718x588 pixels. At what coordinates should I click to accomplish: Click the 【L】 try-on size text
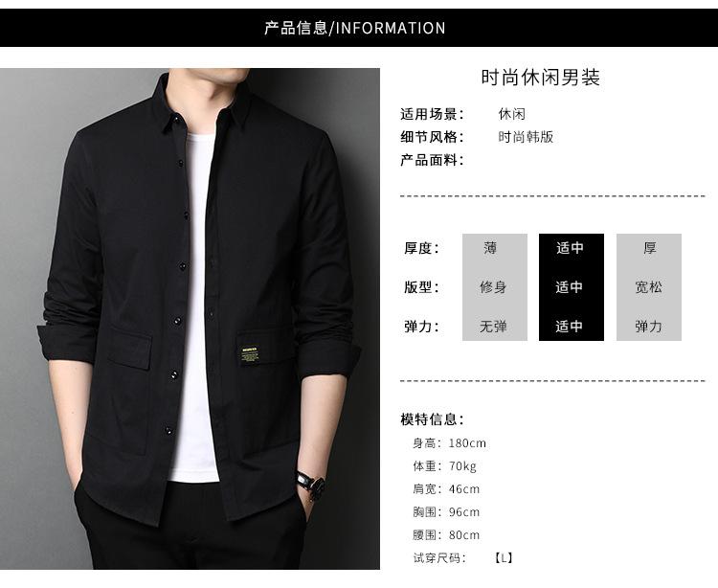coord(504,557)
